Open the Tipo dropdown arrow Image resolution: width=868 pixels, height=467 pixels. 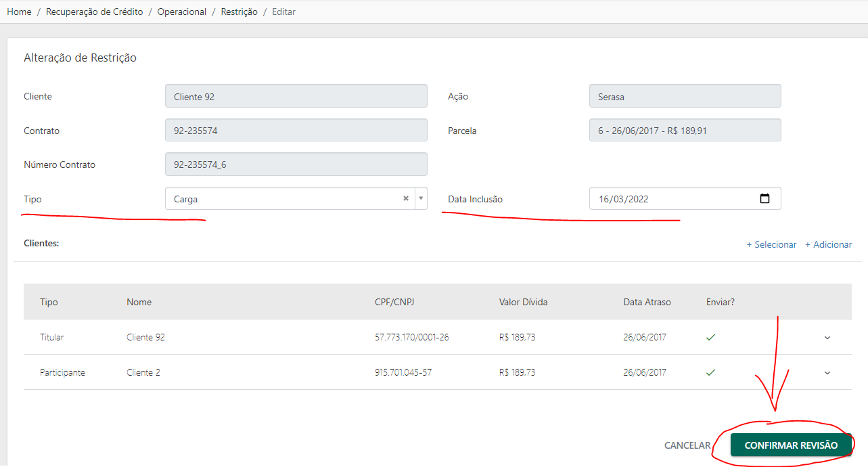pyautogui.click(x=421, y=199)
